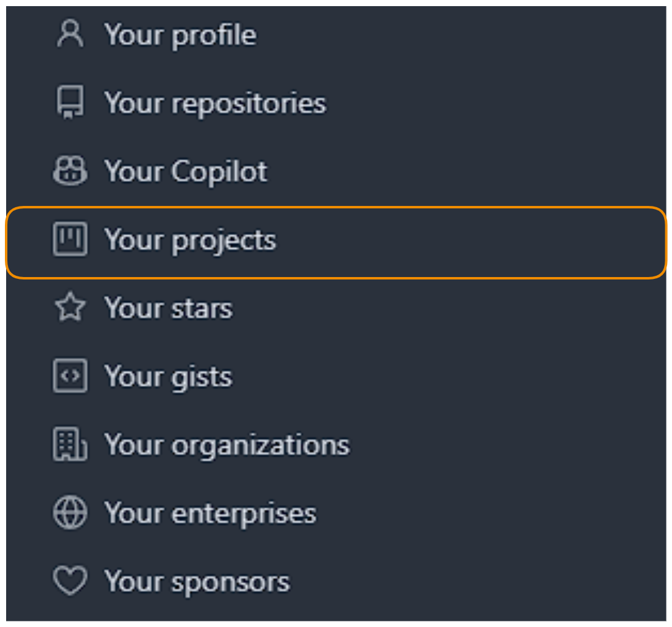This screenshot has height=627, width=672.
Task: Click the person icon beside Your profile
Action: [71, 34]
